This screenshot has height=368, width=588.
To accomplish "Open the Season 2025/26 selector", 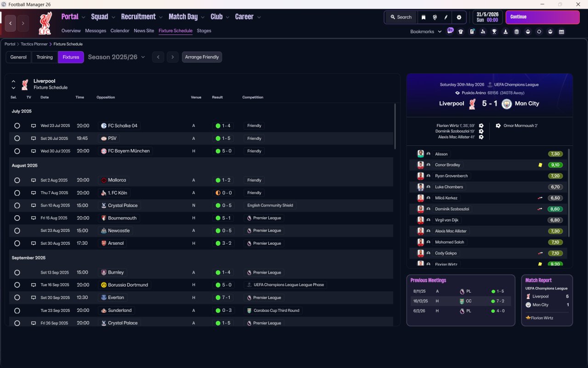I will tap(116, 57).
